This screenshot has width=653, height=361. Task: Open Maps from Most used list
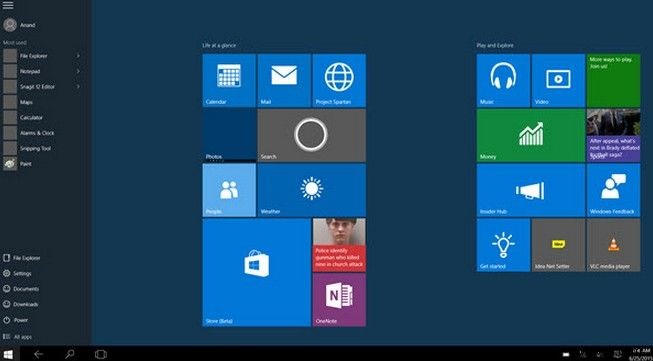(x=42, y=102)
